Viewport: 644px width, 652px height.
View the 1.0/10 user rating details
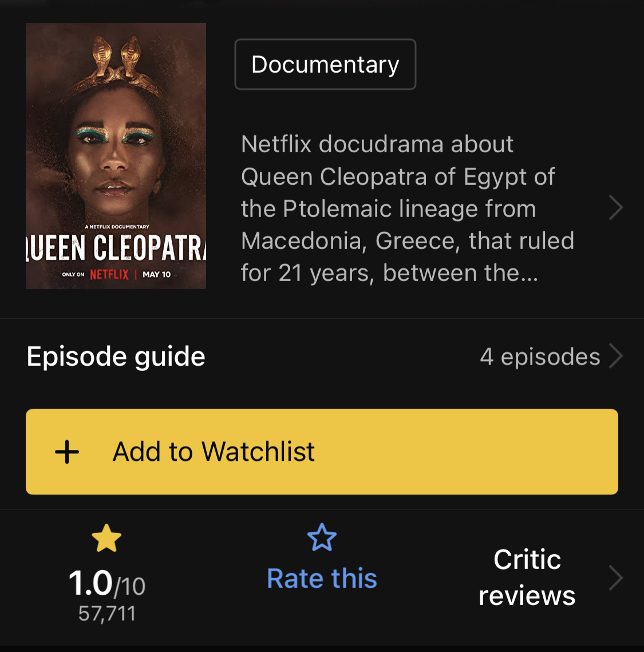pyautogui.click(x=107, y=583)
